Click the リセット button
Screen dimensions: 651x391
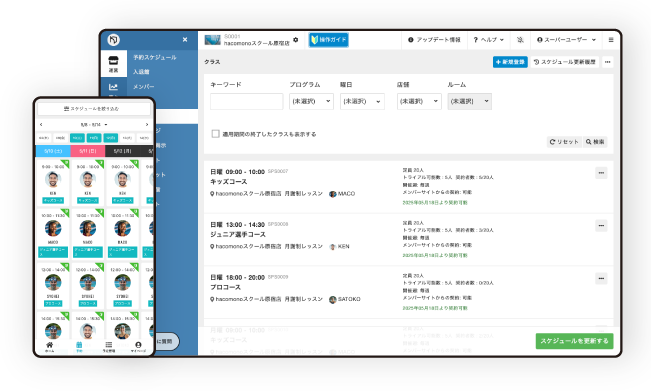[x=564, y=142]
